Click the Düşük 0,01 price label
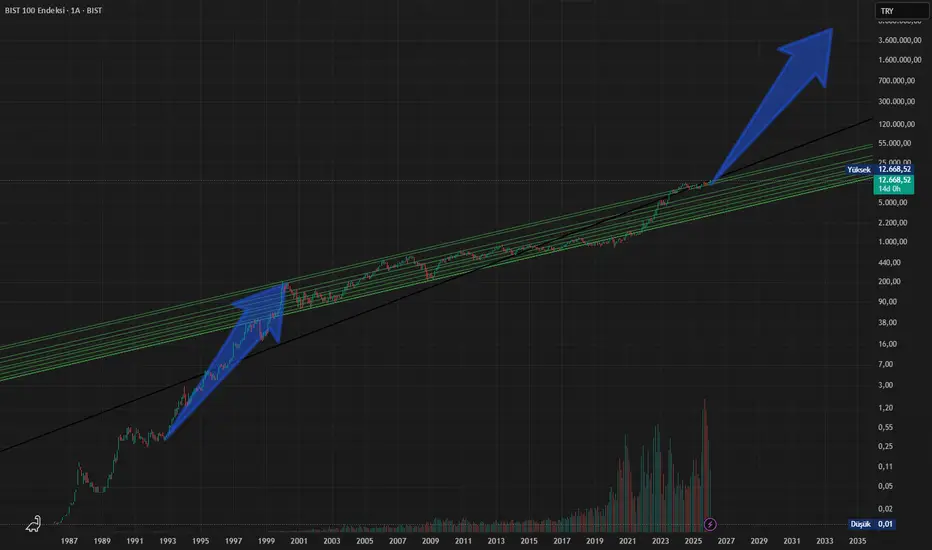This screenshot has width=932, height=550. 872,524
